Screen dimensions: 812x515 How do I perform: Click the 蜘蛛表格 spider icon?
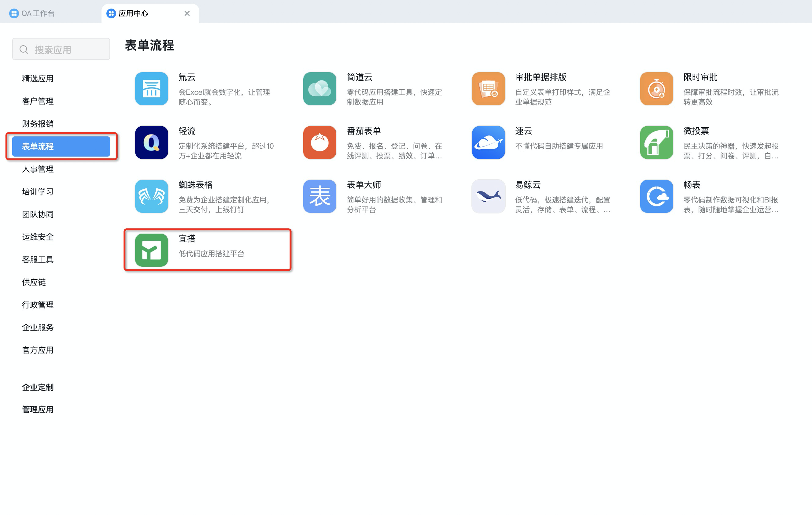point(151,196)
